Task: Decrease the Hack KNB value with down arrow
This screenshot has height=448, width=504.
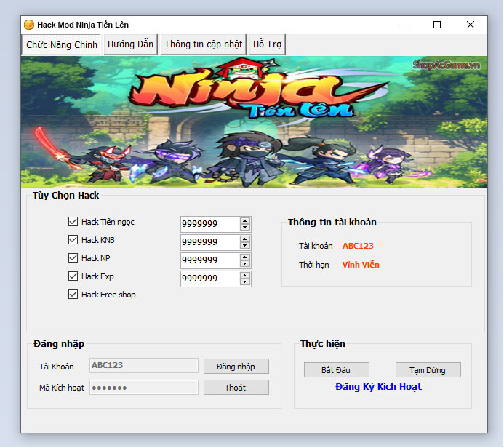Action: [245, 246]
